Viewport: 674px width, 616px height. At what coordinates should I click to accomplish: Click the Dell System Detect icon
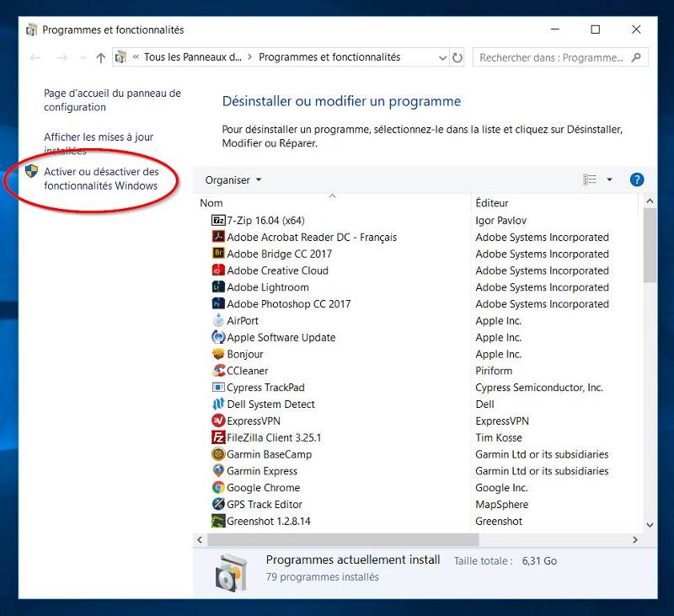218,404
